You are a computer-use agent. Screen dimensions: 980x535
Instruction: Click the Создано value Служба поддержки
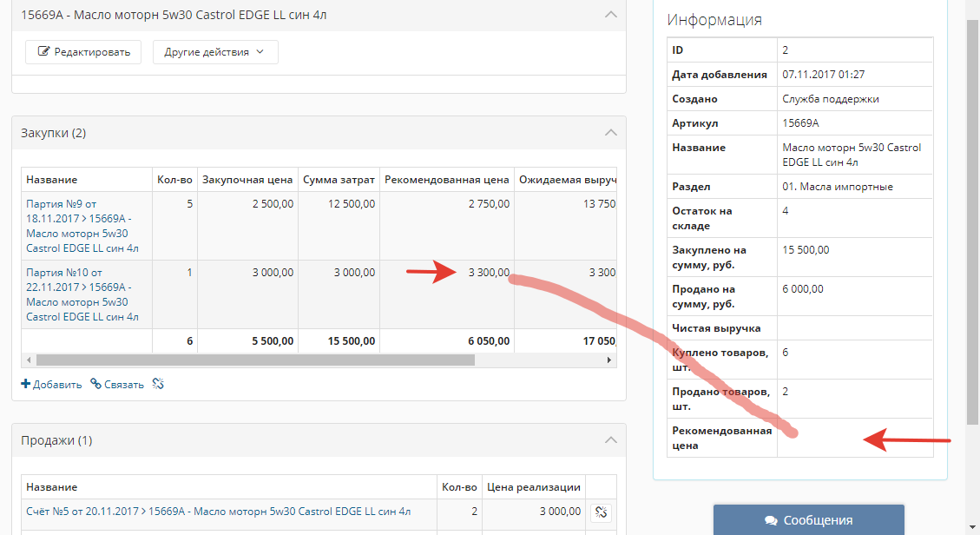[x=831, y=99]
